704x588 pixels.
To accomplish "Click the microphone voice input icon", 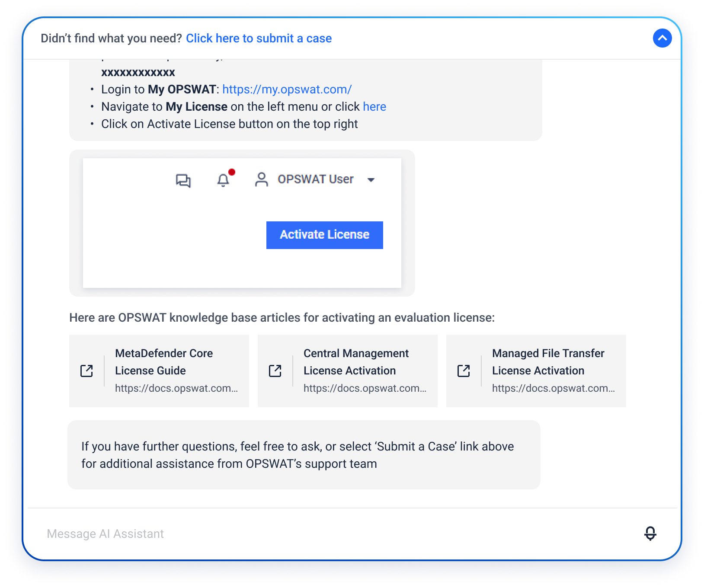I will [x=650, y=534].
